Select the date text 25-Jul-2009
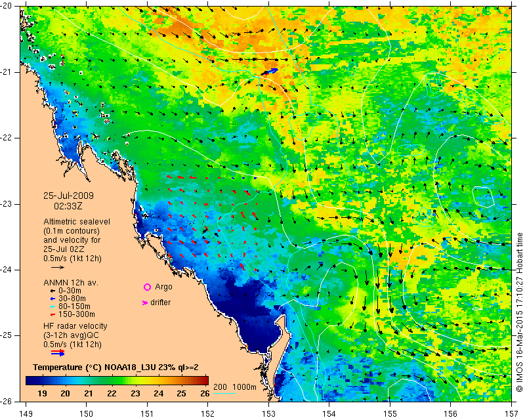This screenshot has height=420, width=525. tap(69, 196)
